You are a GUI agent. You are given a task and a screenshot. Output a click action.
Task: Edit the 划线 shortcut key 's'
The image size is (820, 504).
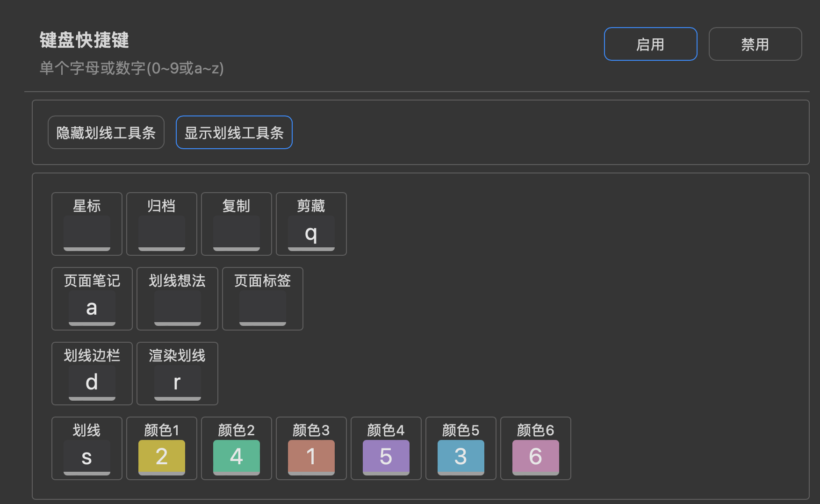click(87, 457)
